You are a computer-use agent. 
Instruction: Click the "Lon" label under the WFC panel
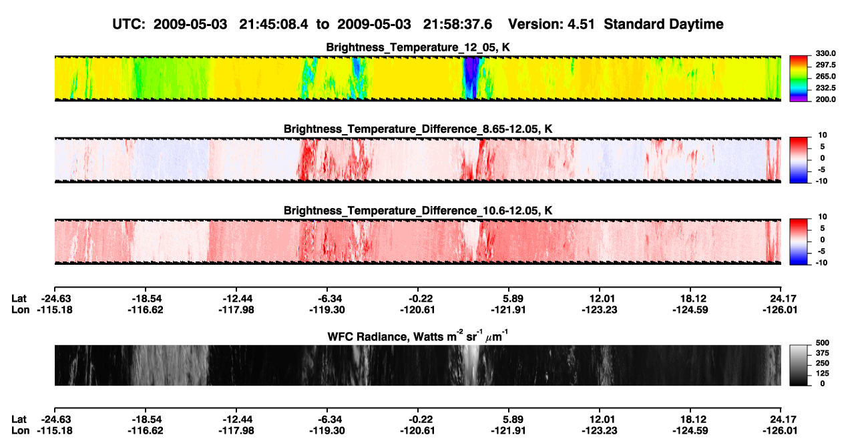point(20,430)
